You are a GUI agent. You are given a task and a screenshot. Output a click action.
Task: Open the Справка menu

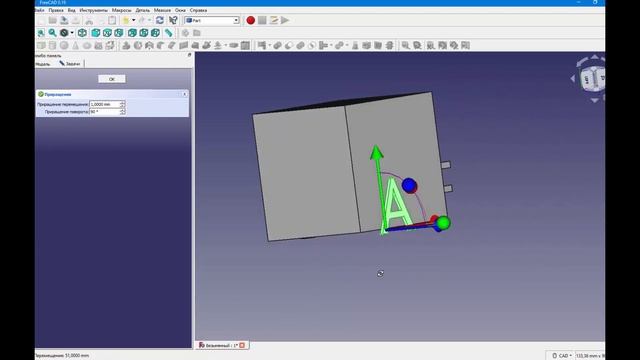198,10
